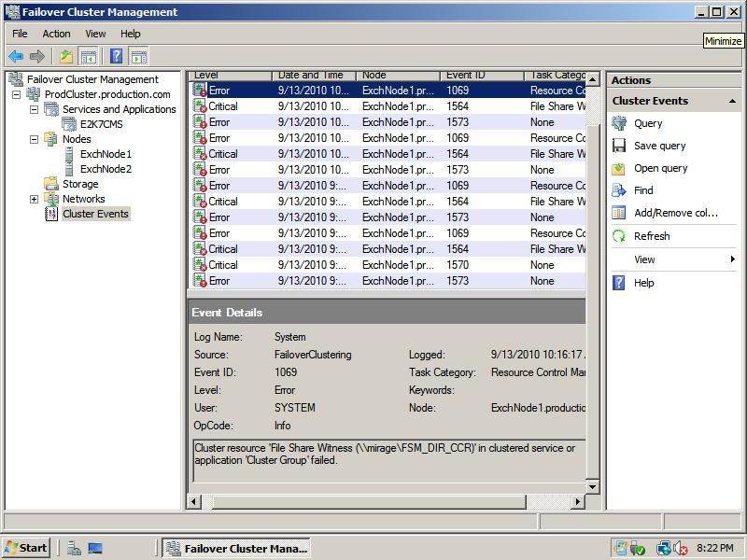Click the Cluster Events tree icon
Image resolution: width=747 pixels, height=560 pixels.
[x=51, y=214]
